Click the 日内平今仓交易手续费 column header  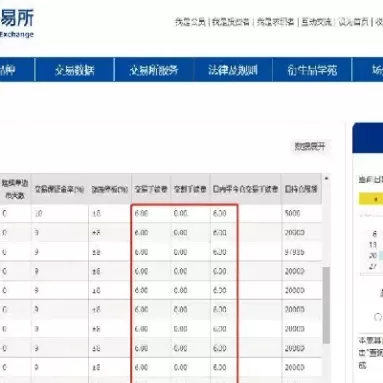pyautogui.click(x=245, y=189)
